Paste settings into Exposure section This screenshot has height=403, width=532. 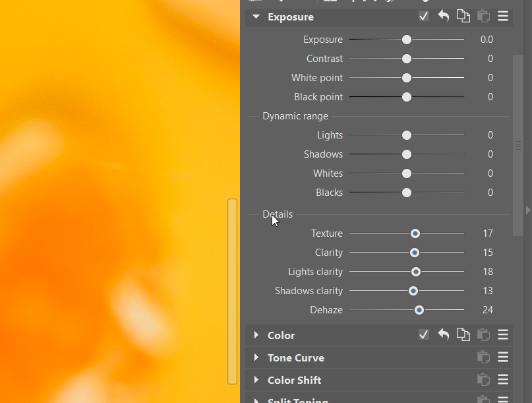pos(483,16)
